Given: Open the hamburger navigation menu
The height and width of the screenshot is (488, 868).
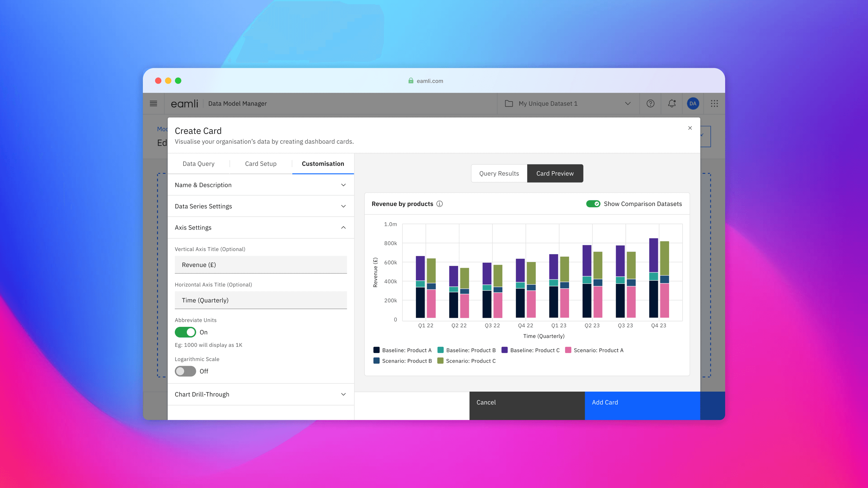Looking at the screenshot, I should 154,103.
